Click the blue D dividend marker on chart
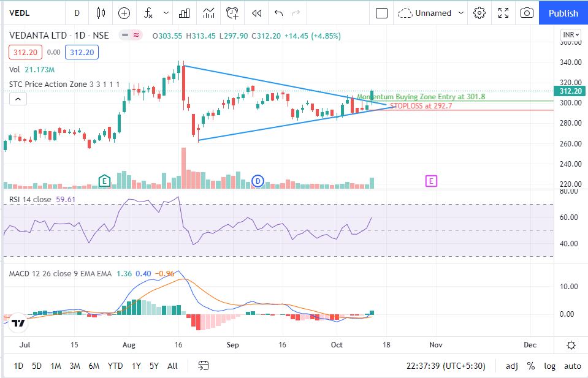This screenshot has width=588, height=378. click(258, 181)
